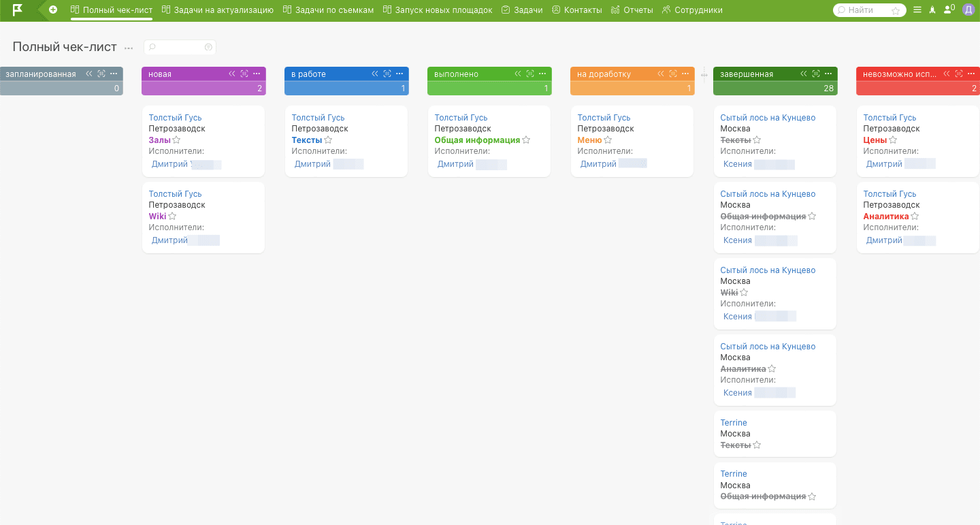Open the user avatar Д profile
The image size is (980, 525).
[968, 10]
